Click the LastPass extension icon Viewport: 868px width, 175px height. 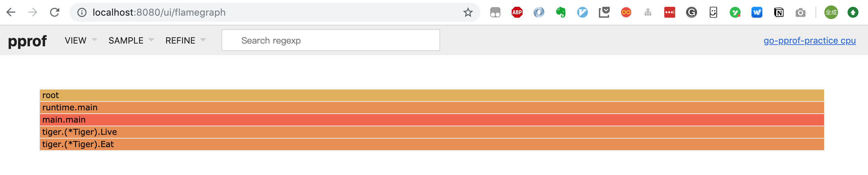(x=669, y=13)
